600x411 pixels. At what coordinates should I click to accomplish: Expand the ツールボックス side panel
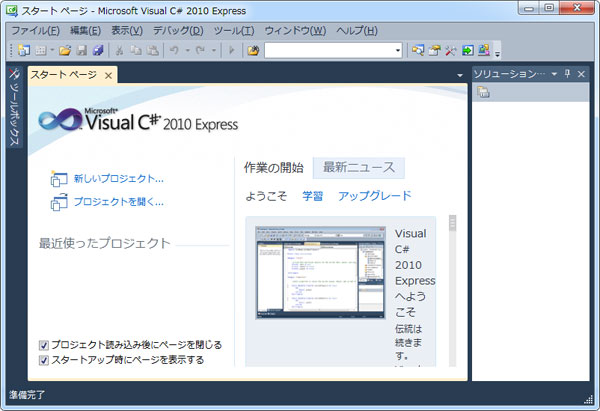[x=14, y=107]
